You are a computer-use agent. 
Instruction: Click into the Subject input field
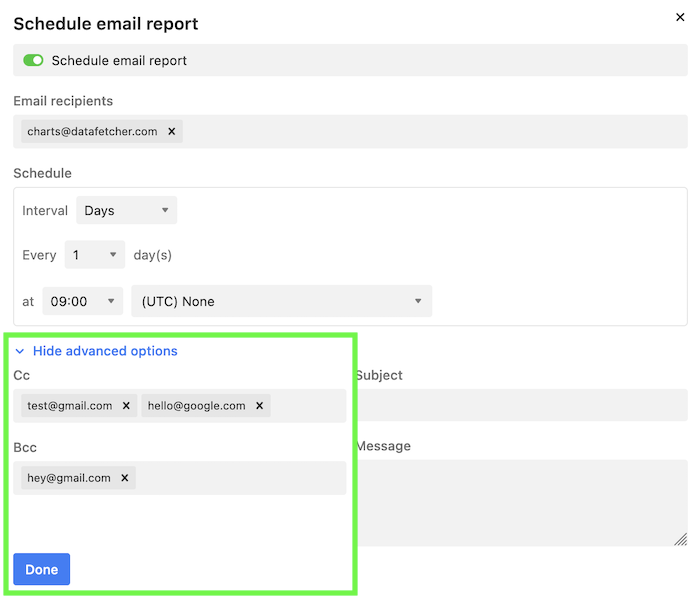pos(520,405)
